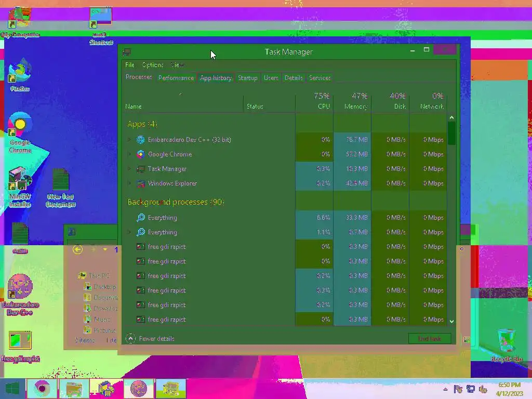Image resolution: width=532 pixels, height=399 pixels.
Task: Expand the second Everything background process
Action: point(129,232)
